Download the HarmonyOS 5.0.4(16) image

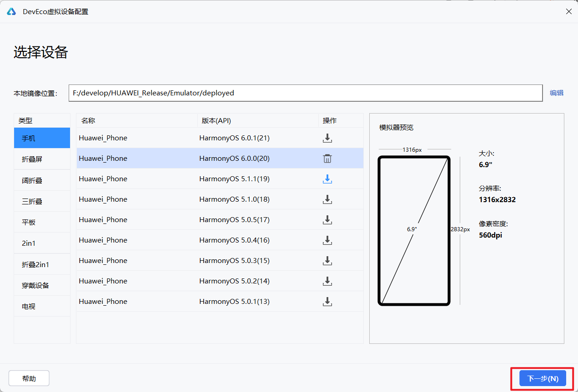pos(327,240)
